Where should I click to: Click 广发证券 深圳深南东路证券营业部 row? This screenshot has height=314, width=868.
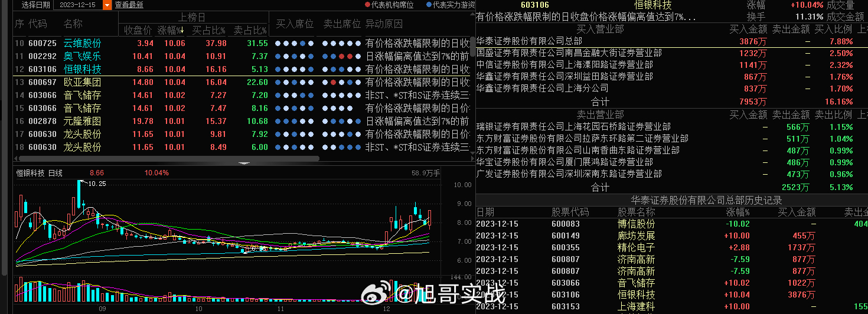[x=671, y=174]
